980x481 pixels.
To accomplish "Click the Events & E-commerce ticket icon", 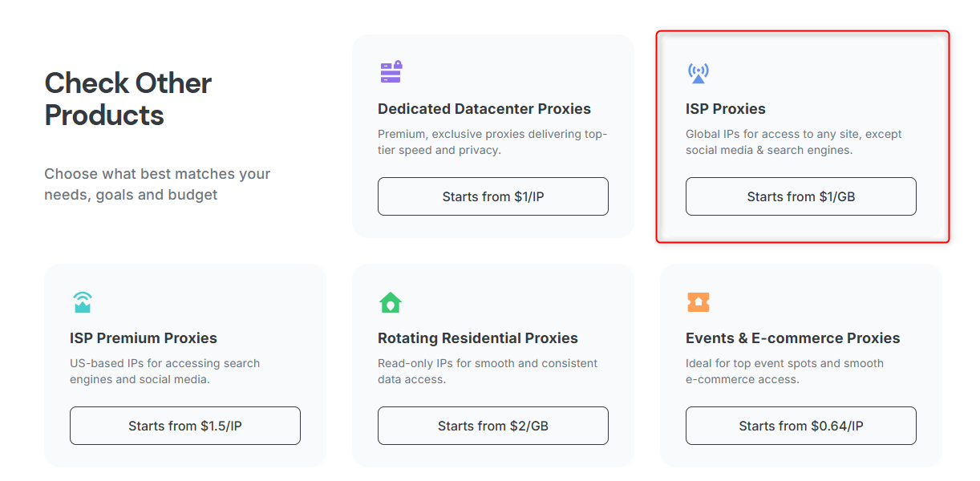I will click(699, 302).
